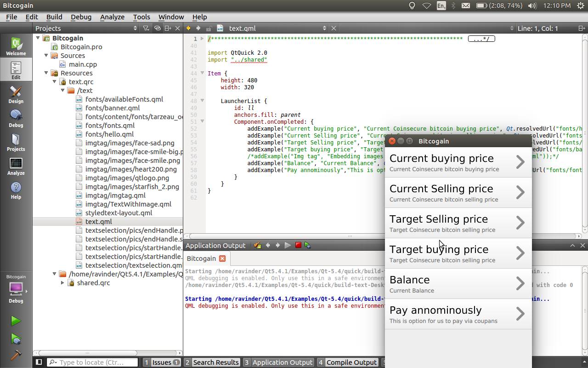Viewport: 588px width, 368px height.
Task: Click the green Run button
Action: click(x=16, y=321)
